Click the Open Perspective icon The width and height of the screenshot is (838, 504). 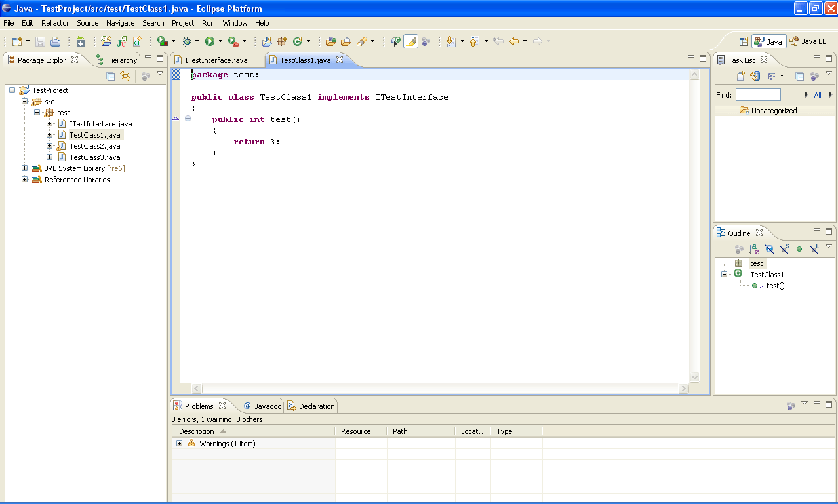point(744,41)
